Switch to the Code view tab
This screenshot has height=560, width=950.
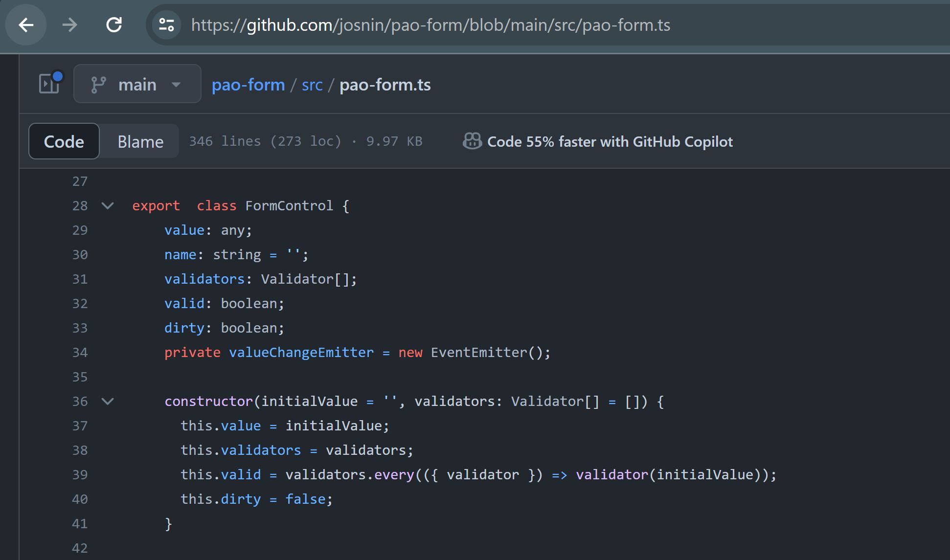coord(64,141)
